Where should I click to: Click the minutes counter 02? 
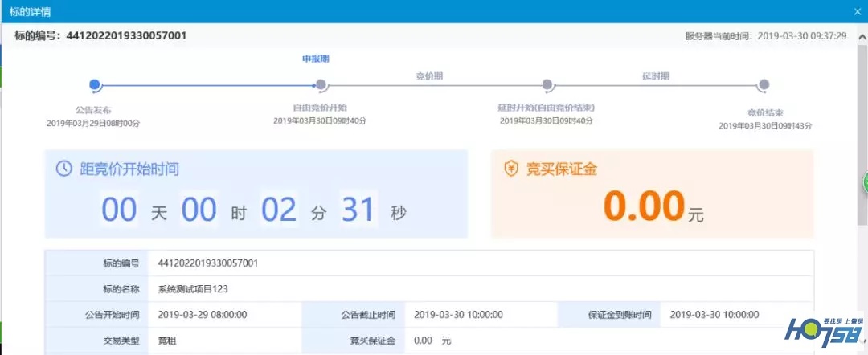click(279, 209)
